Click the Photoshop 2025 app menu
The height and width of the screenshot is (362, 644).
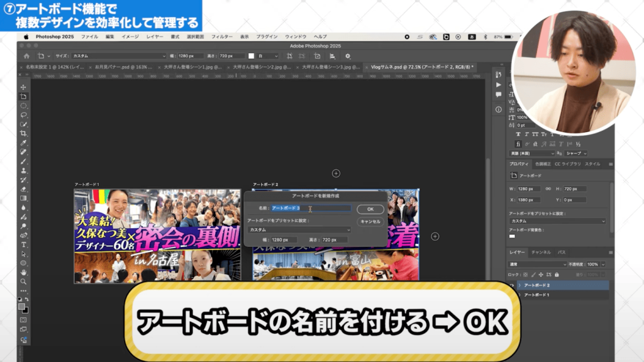tap(55, 36)
